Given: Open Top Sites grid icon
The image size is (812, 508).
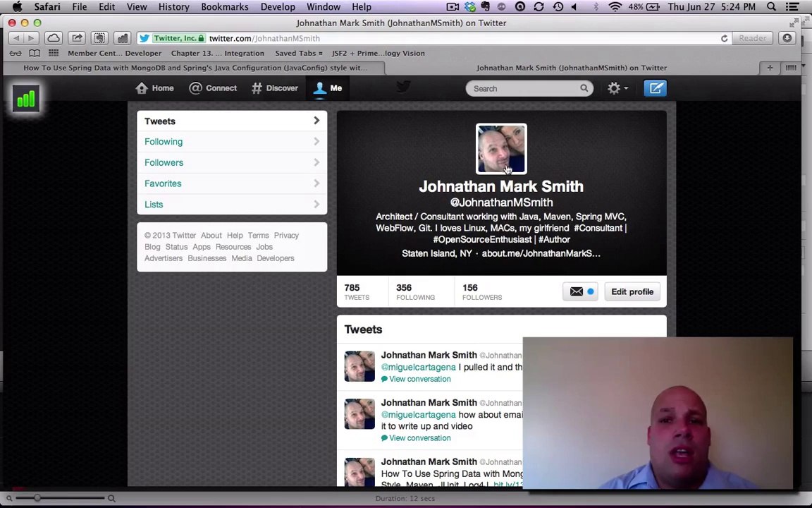Looking at the screenshot, I should [x=54, y=53].
